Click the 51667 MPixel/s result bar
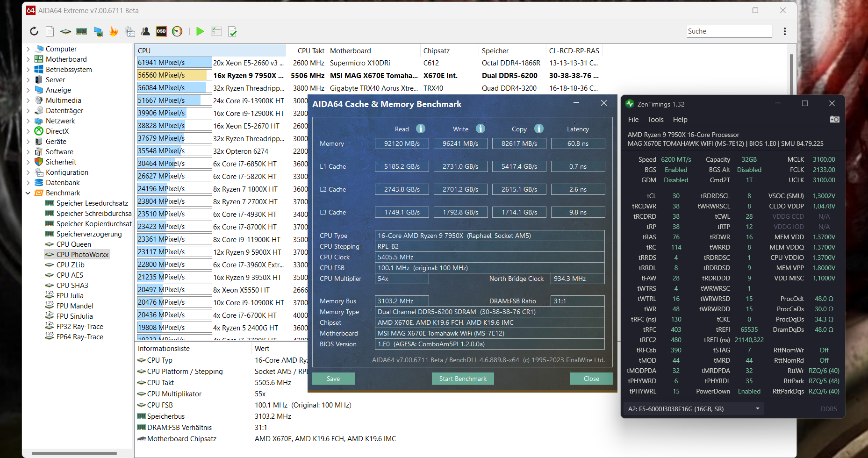This screenshot has height=458, width=868. point(174,100)
